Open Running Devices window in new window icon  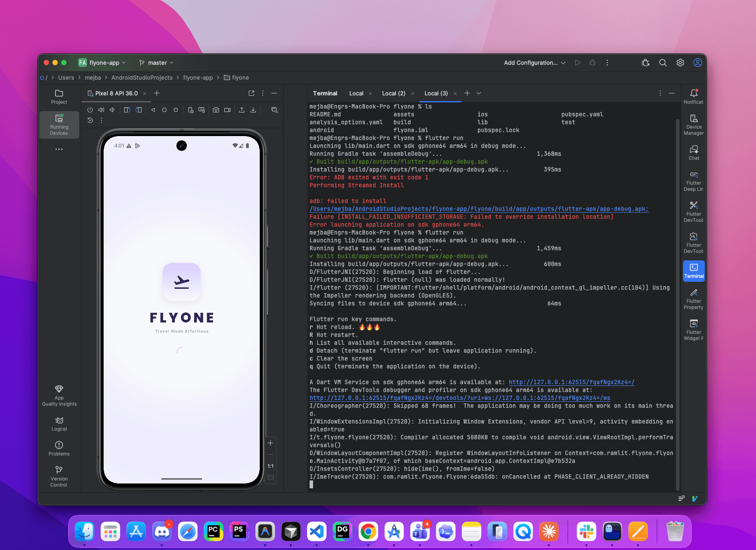tap(251, 93)
